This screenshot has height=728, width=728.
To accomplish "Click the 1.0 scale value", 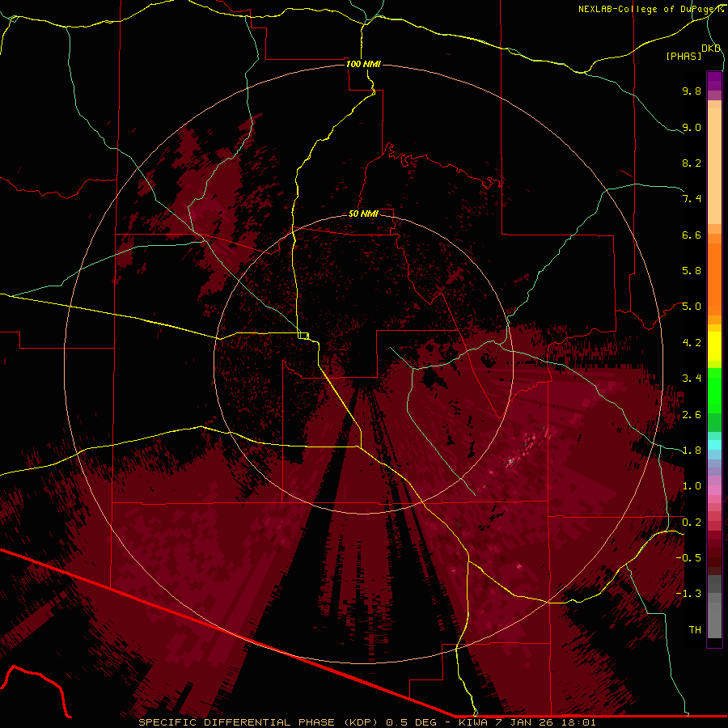I will (x=692, y=486).
